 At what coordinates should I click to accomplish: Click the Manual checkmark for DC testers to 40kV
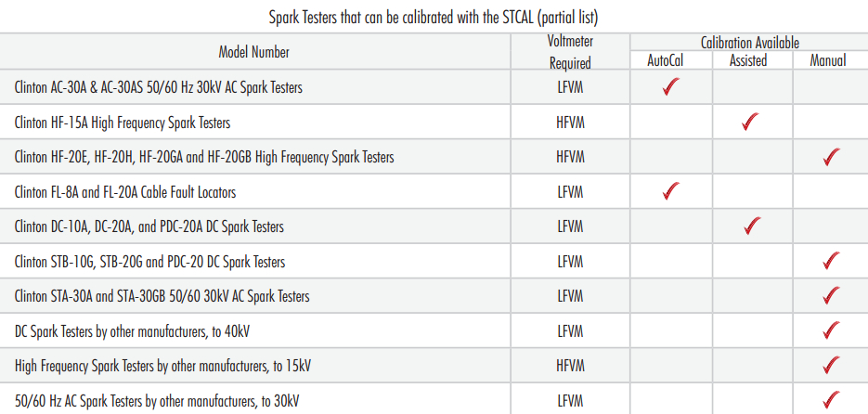tap(832, 331)
